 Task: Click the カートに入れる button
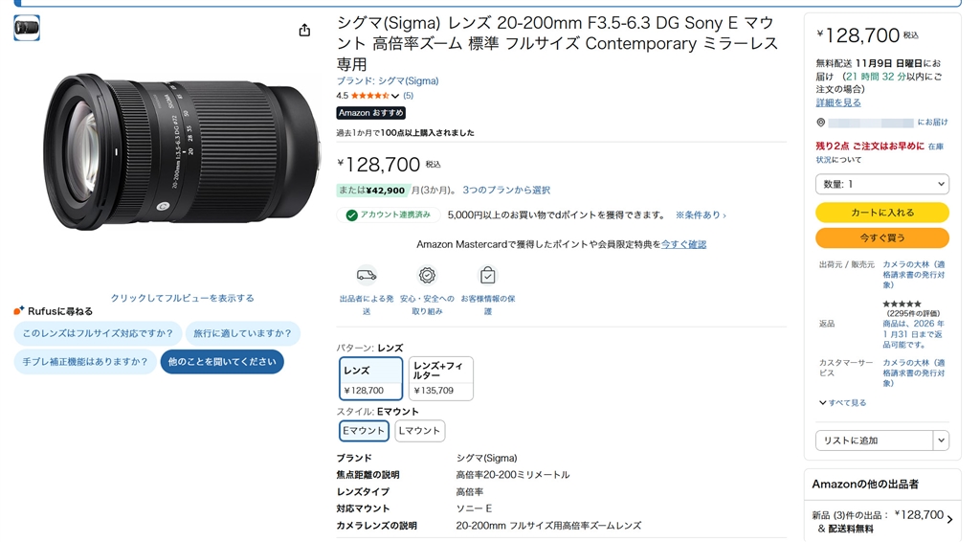click(881, 213)
